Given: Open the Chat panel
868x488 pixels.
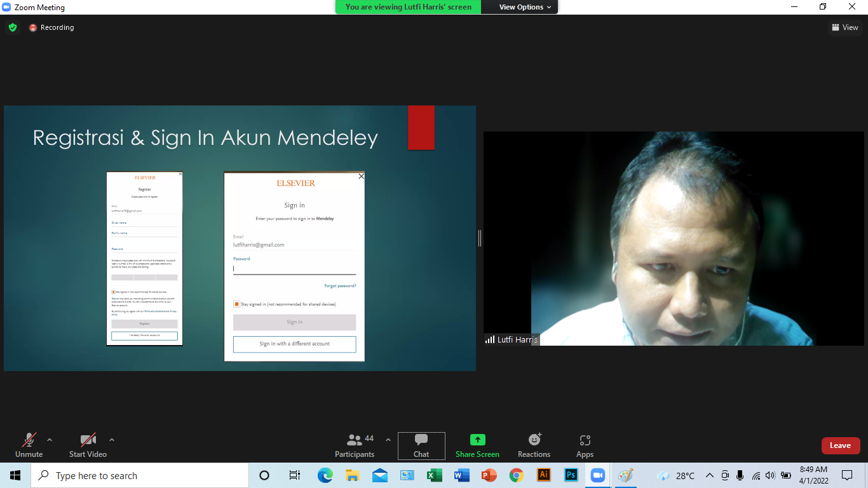Looking at the screenshot, I should pos(421,445).
